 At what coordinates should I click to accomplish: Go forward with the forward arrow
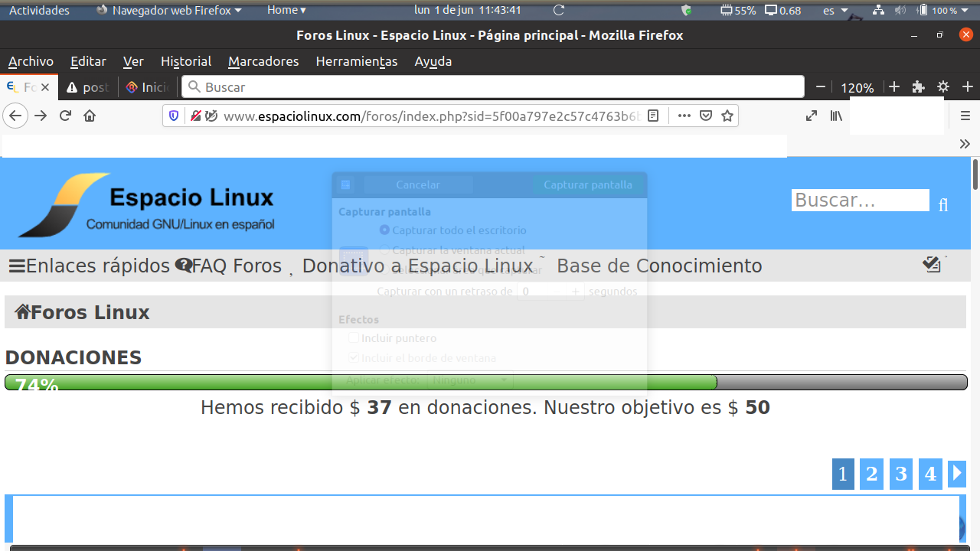click(x=41, y=116)
